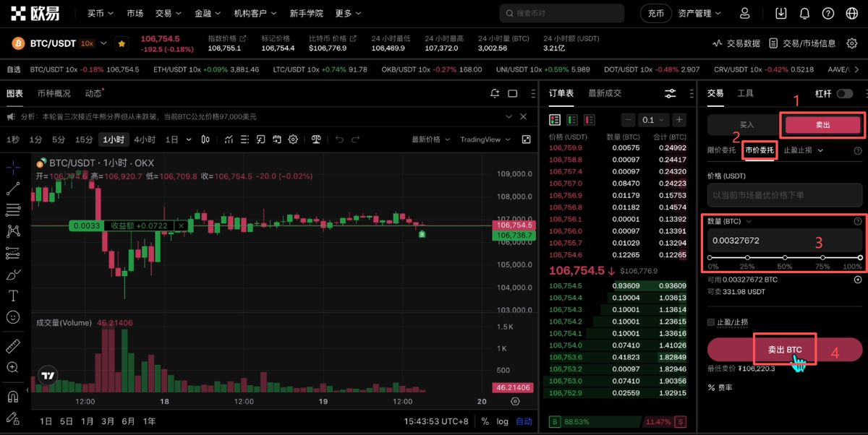Switch order book to sell-orders-only view
The height and width of the screenshot is (435, 868).
[587, 119]
